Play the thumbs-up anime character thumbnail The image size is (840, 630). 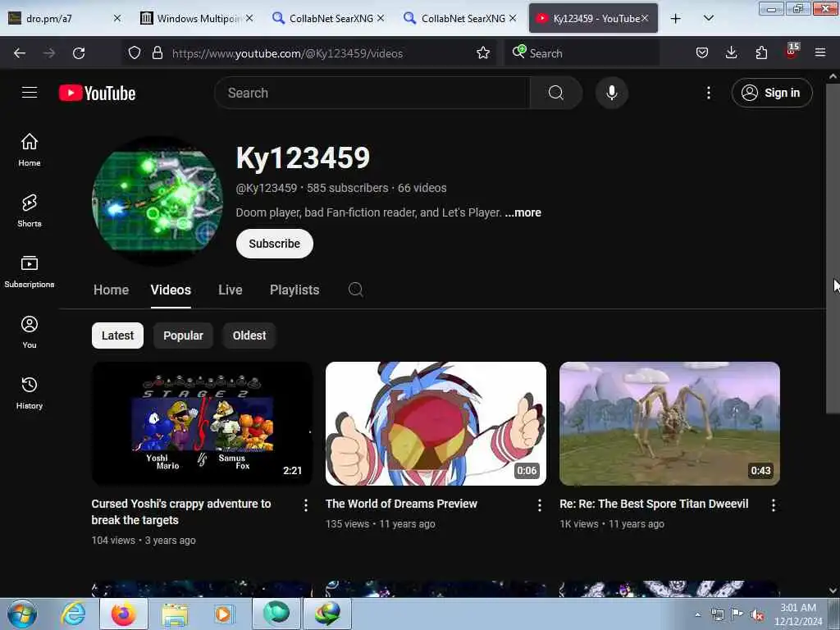[436, 424]
